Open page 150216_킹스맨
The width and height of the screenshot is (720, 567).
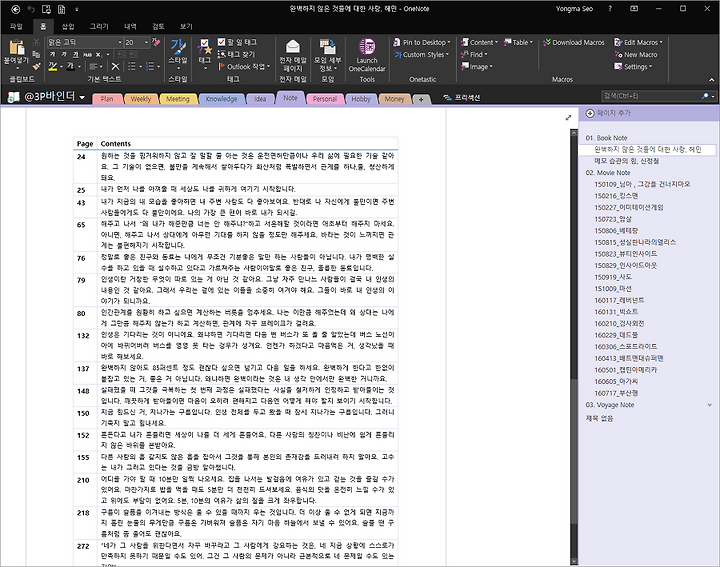point(616,196)
